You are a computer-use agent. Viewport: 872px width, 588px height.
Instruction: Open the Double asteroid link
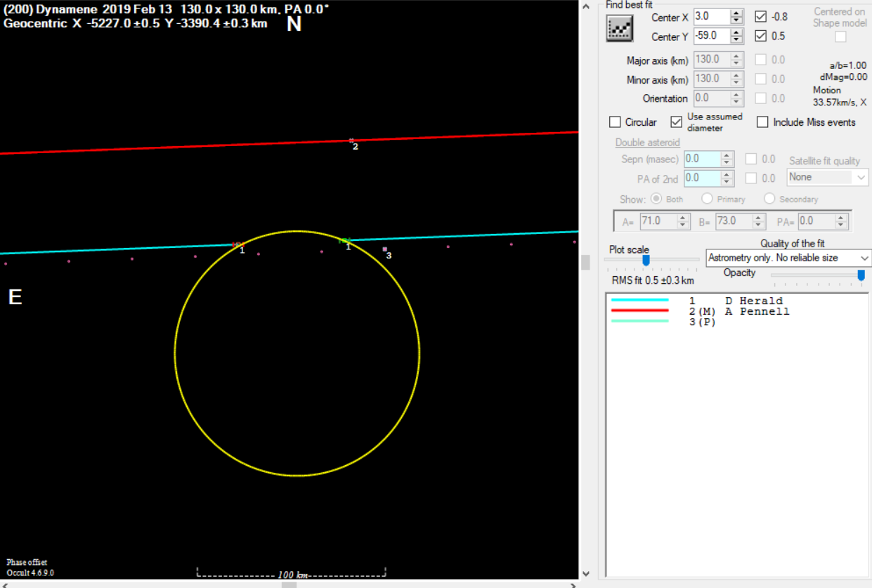(647, 143)
